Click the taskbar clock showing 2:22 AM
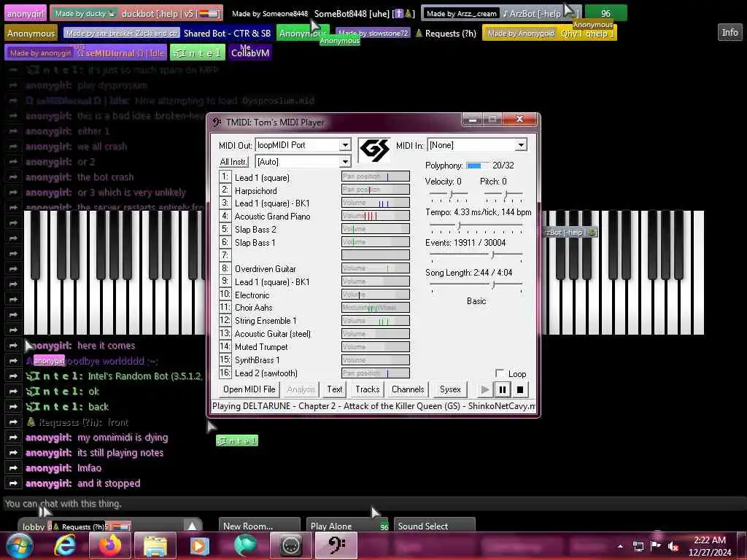This screenshot has height=560, width=747. pos(709,546)
